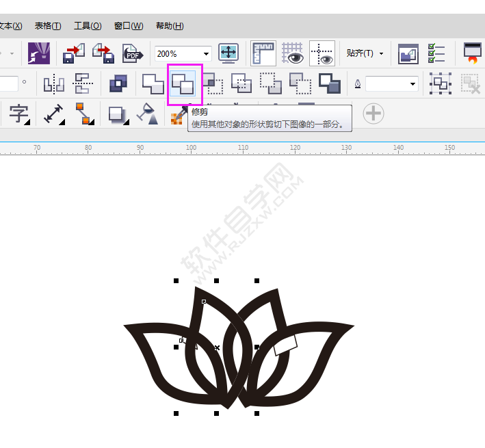Click the outline pen nib icon
This screenshot has height=448, width=485.
[358, 84]
